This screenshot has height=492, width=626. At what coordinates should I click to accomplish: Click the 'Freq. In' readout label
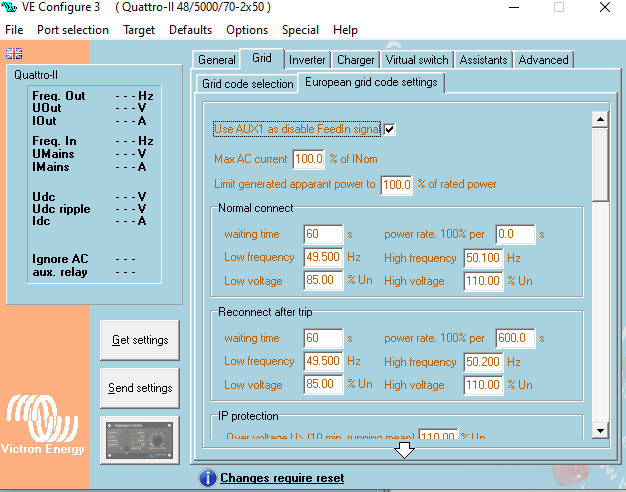coord(54,141)
